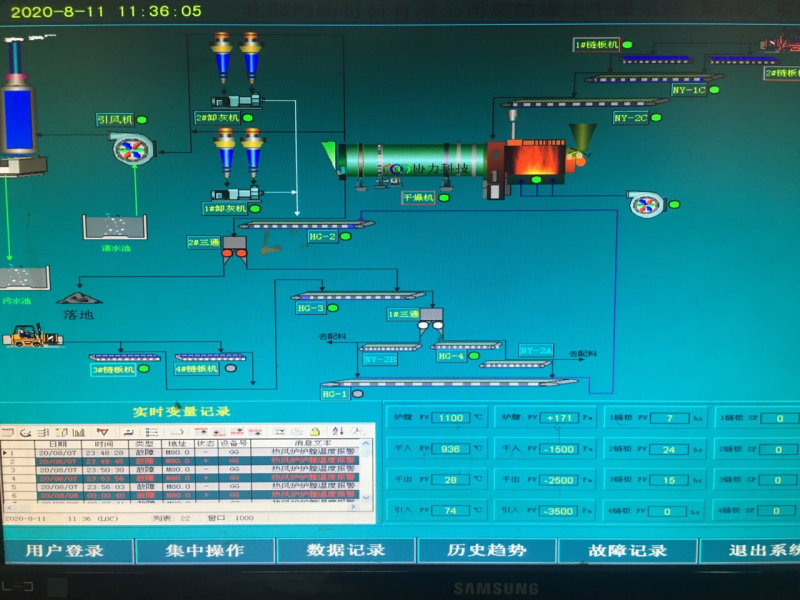Click the 用户登录 user login button
The height and width of the screenshot is (600, 800).
coord(64,550)
